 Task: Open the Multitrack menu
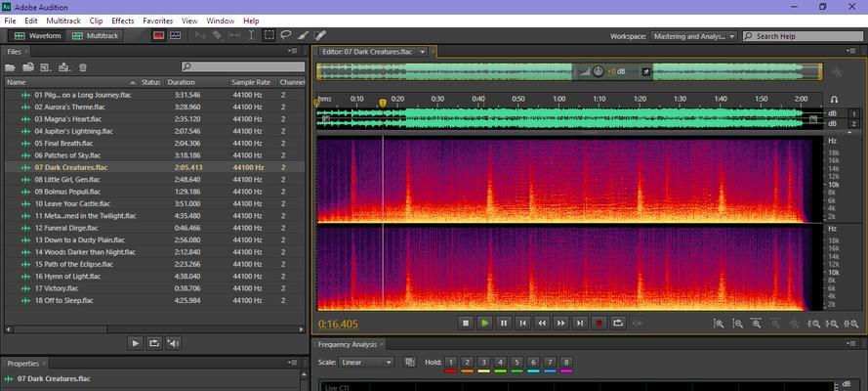click(x=63, y=21)
